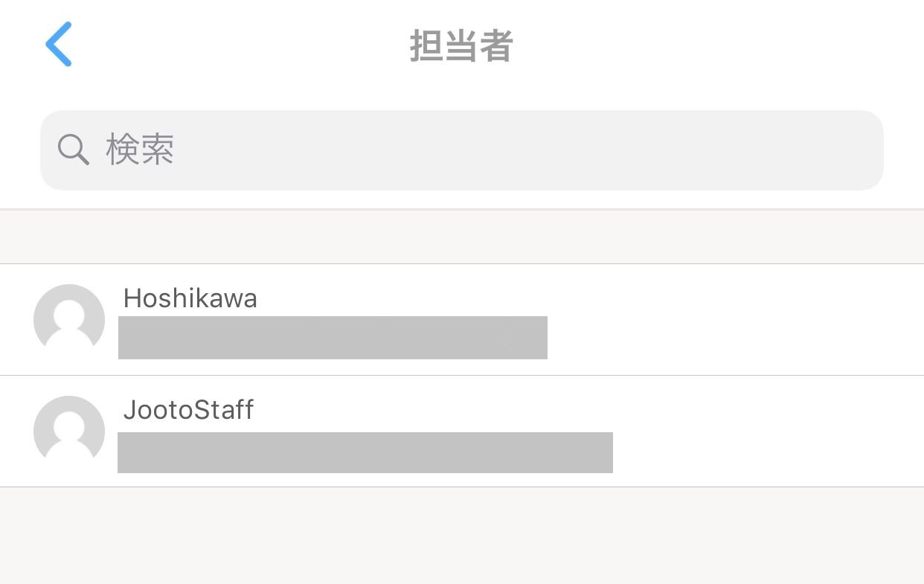Click the gray section header above Hoshikawa
924x584 pixels.
click(461, 237)
